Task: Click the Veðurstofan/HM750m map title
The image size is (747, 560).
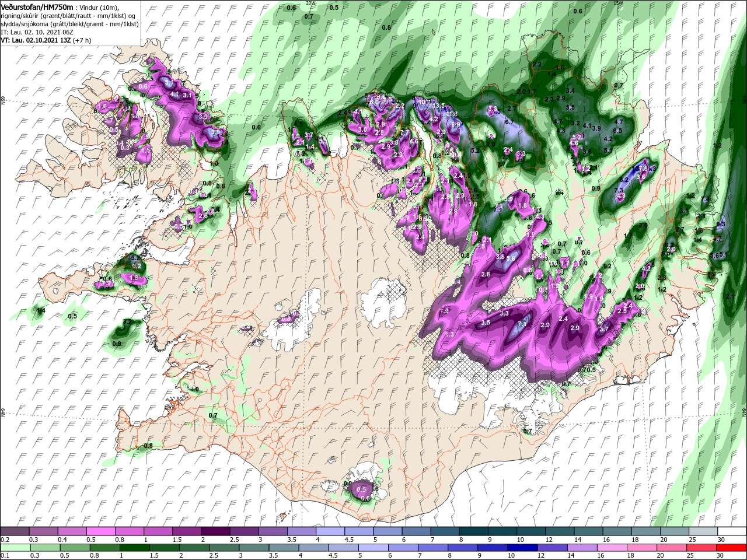Action: pos(37,6)
